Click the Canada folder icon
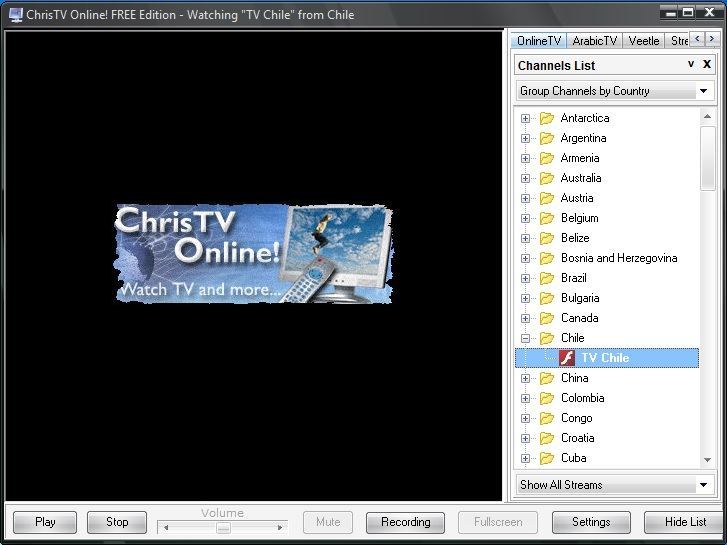The image size is (727, 545). pos(547,318)
